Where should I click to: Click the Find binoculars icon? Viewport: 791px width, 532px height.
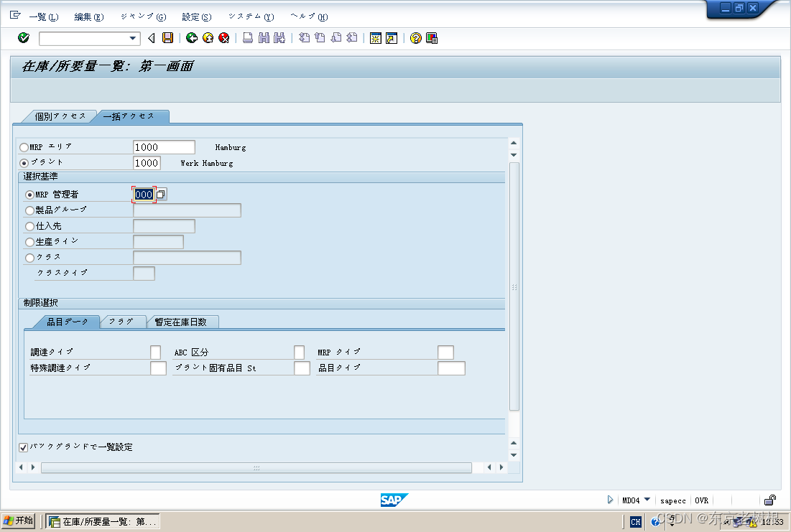coord(264,38)
